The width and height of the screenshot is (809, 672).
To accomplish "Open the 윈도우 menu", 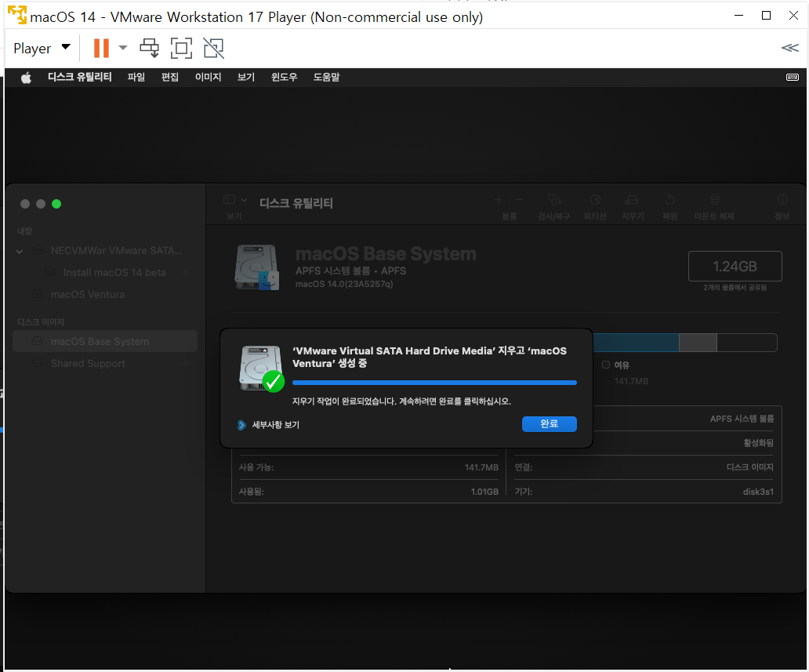I will 285,77.
